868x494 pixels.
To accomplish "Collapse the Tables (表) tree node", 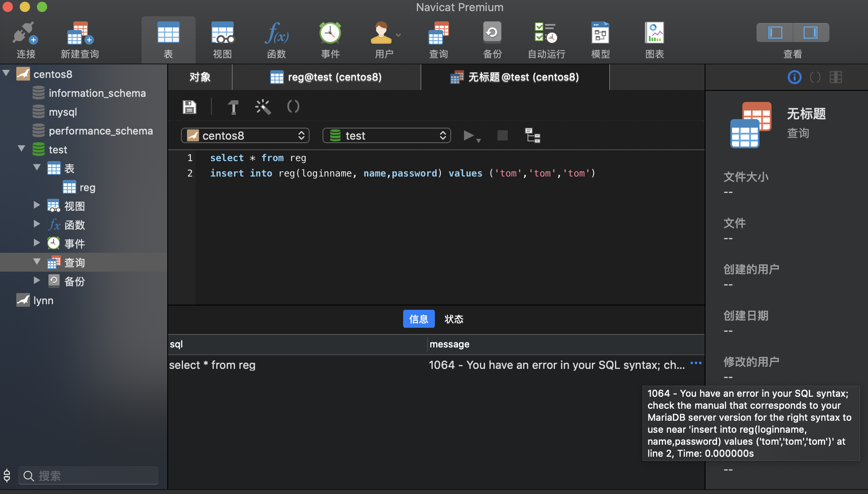I will click(x=37, y=168).
